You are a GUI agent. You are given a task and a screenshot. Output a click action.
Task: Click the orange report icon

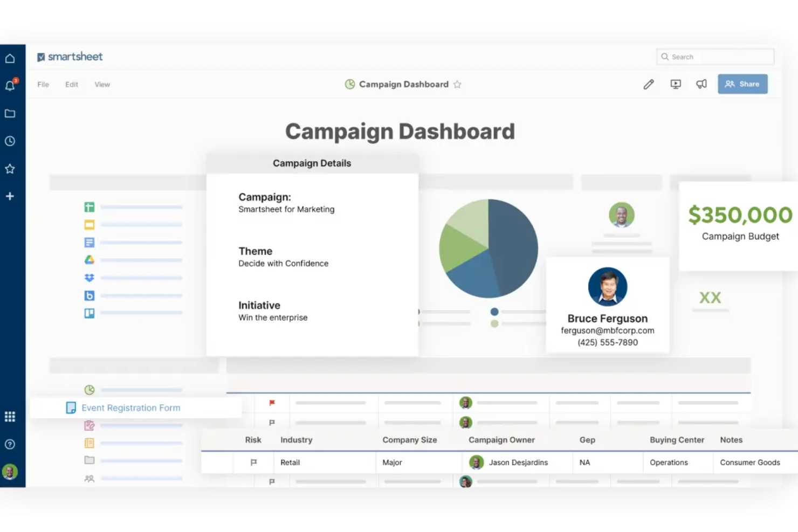click(90, 443)
